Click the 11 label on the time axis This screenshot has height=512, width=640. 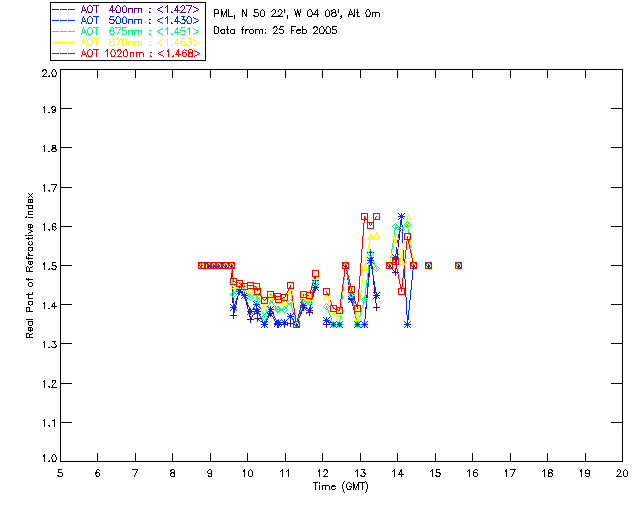tap(285, 473)
